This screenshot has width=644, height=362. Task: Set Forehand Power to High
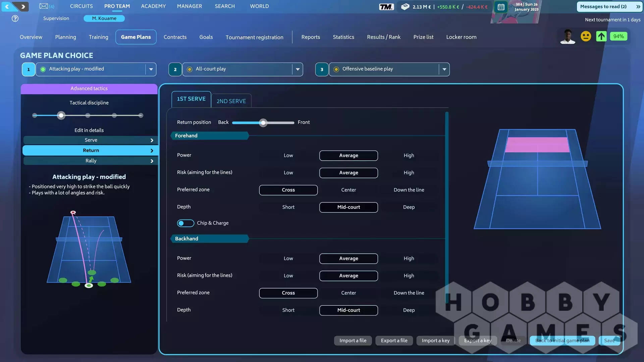(x=409, y=156)
